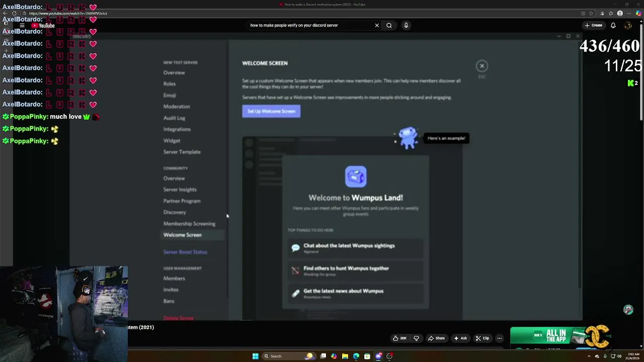This screenshot has width=644, height=362.
Task: Open Discord from the taskbar
Action: tap(378, 356)
